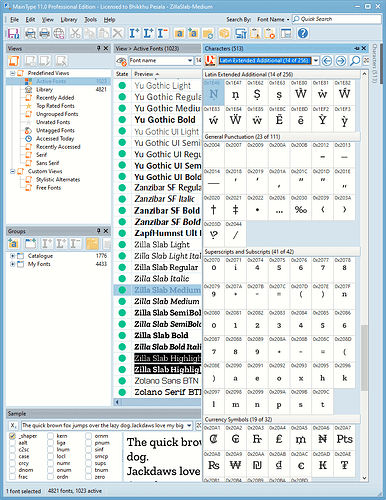Screen dimensions: 386x500
Task: Expand the Catalogue group
Action: (12, 256)
